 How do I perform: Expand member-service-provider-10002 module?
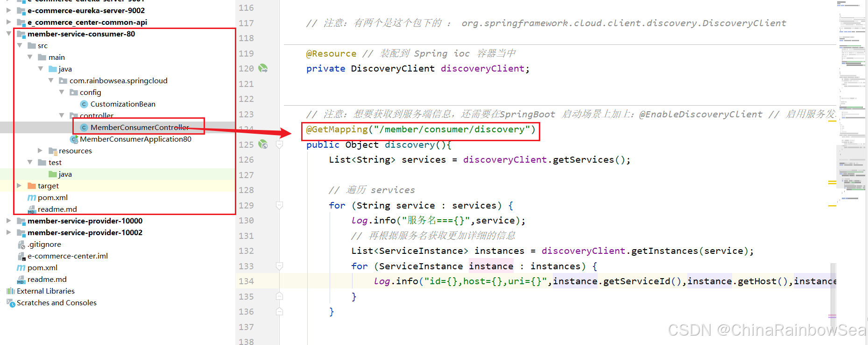(x=8, y=232)
